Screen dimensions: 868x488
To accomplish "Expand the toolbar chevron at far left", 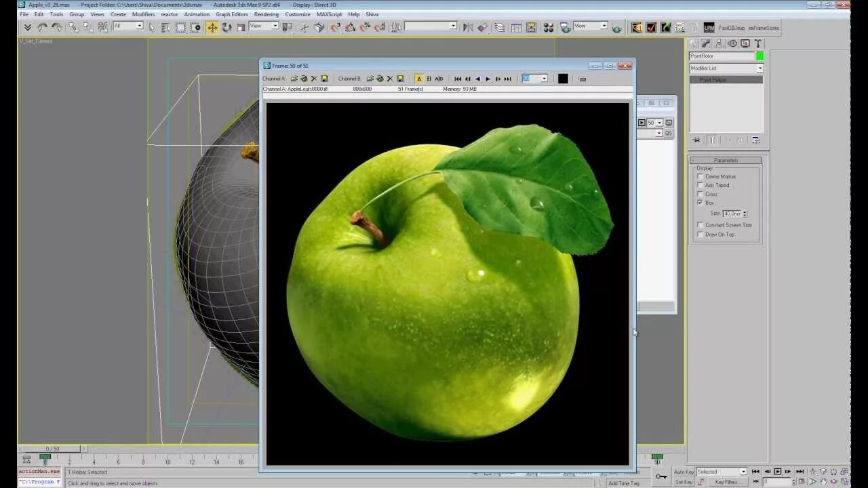I will pyautogui.click(x=27, y=27).
